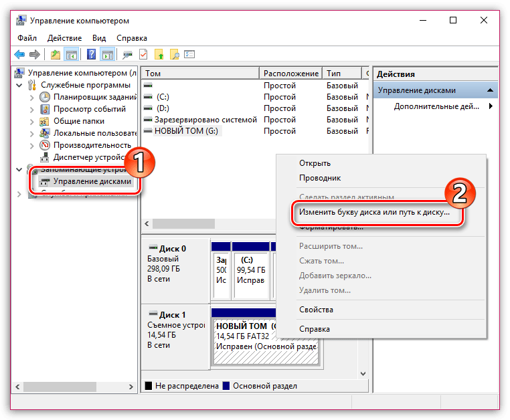Click the Back arrow toolbar icon
Viewport: 510px width, 420px height.
[19, 55]
